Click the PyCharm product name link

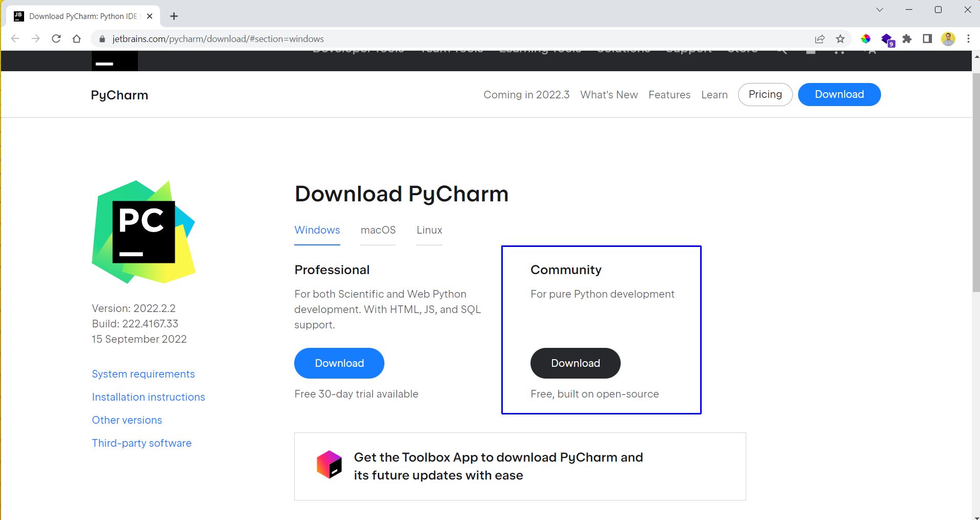119,95
